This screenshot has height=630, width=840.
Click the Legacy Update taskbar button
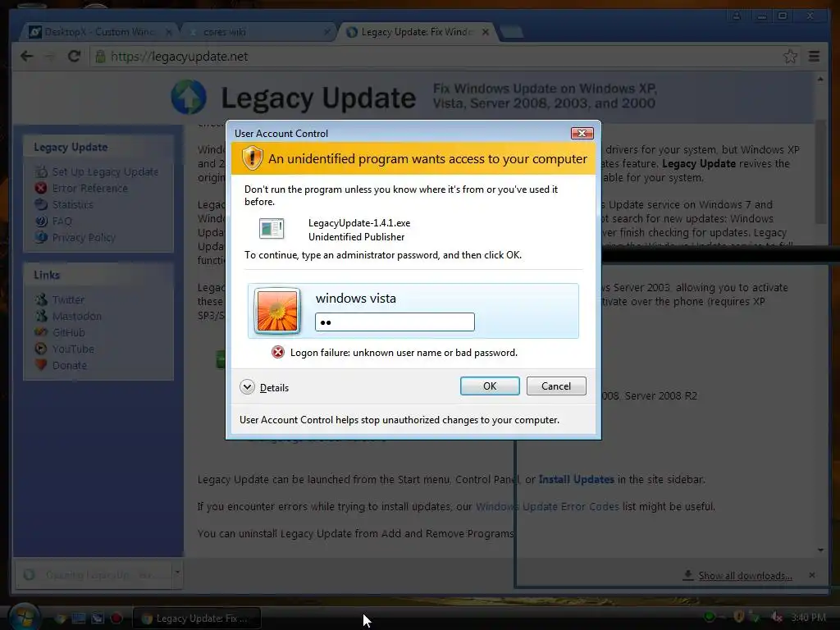[x=197, y=619]
